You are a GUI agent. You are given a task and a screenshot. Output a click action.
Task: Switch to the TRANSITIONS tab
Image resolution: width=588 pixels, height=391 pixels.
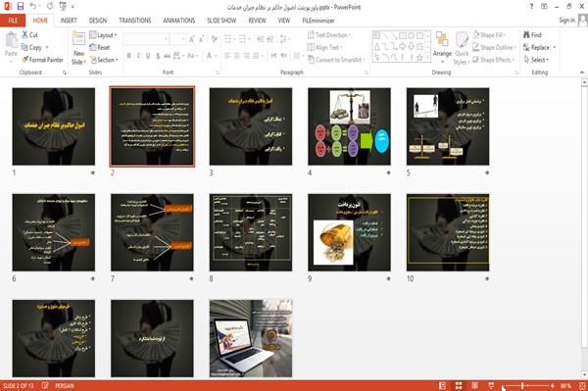pyautogui.click(x=135, y=21)
